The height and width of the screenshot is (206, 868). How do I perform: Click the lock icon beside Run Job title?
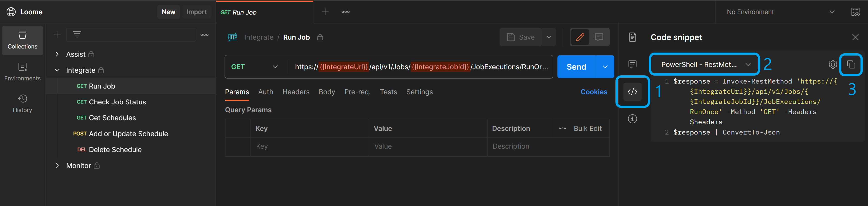point(320,37)
